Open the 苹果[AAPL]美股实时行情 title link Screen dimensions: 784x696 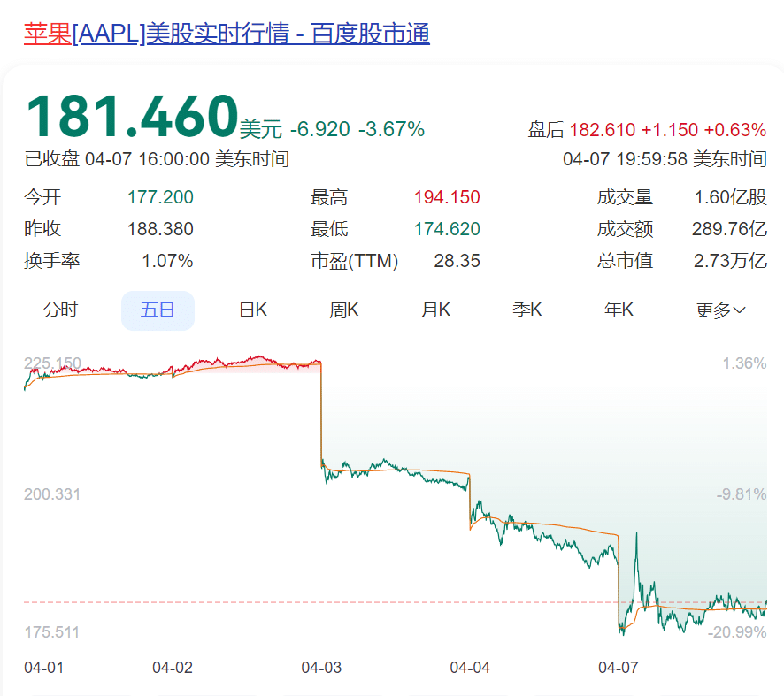(227, 34)
